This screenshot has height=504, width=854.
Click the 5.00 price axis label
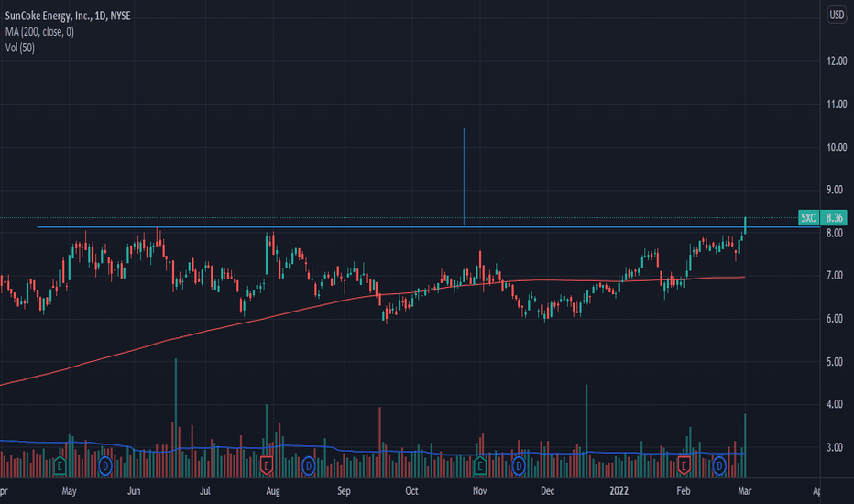(835, 362)
